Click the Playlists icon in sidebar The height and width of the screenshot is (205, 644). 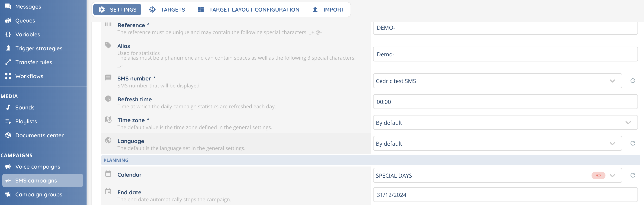(8, 121)
